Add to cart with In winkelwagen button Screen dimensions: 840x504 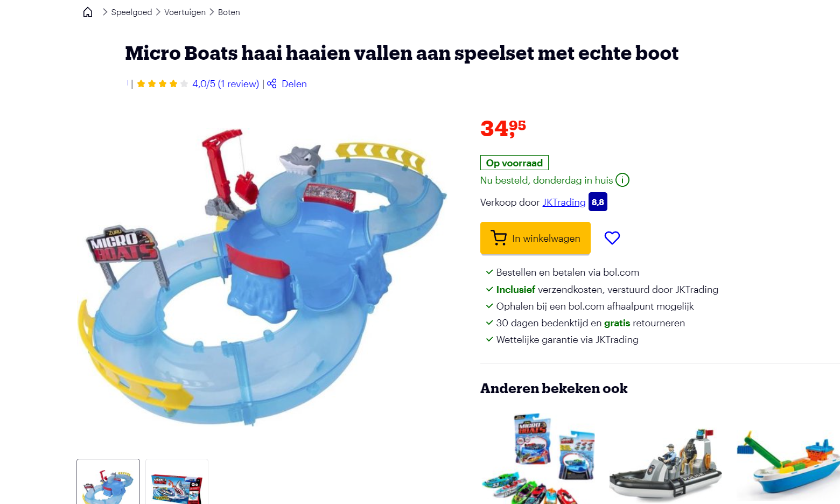535,238
